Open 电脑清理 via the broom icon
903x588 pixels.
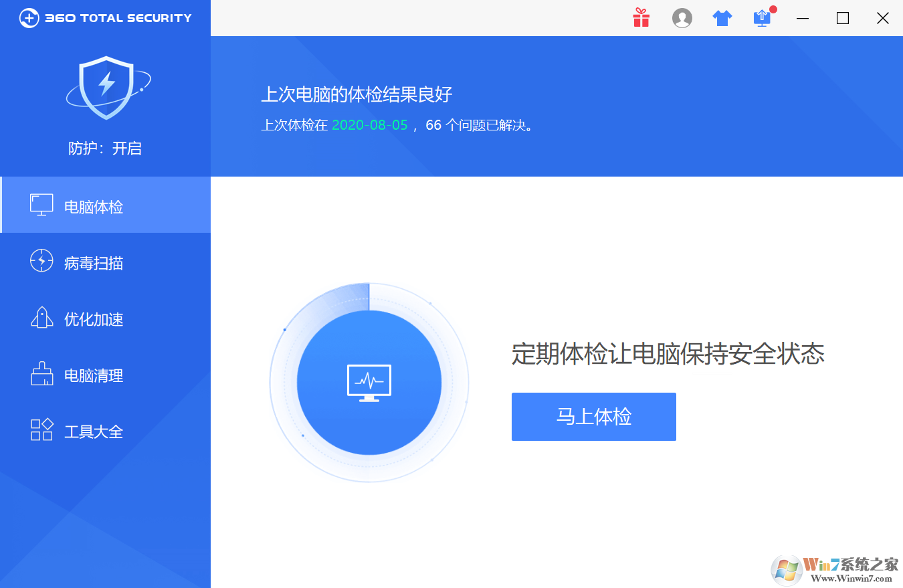41,375
